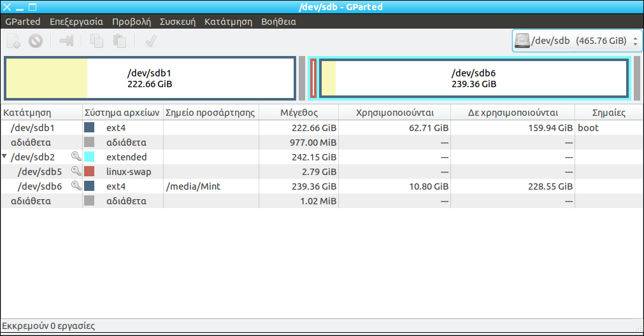Click the key icon next to /dev/sdb6
The width and height of the screenshot is (644, 336).
pos(76,186)
